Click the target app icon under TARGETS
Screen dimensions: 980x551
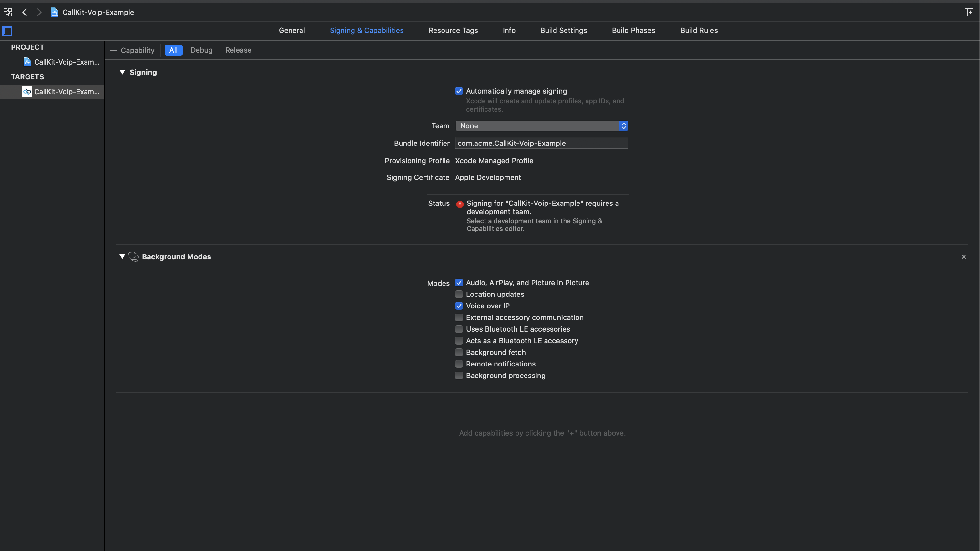click(x=27, y=92)
